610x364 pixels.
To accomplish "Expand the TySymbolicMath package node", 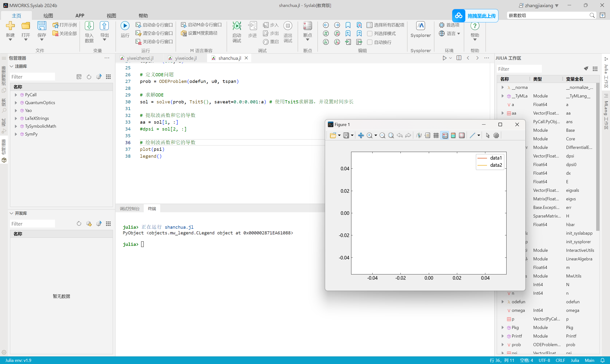I will pyautogui.click(x=16, y=126).
